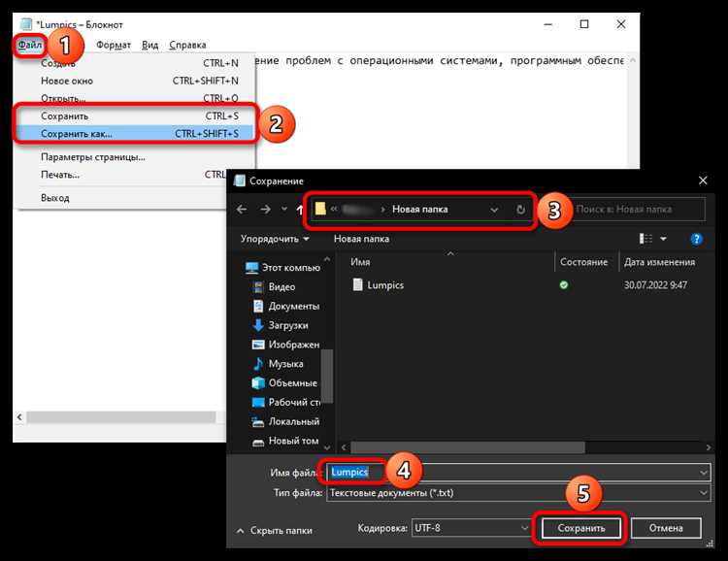Click the Отмена button
This screenshot has width=728, height=561.
click(x=666, y=529)
